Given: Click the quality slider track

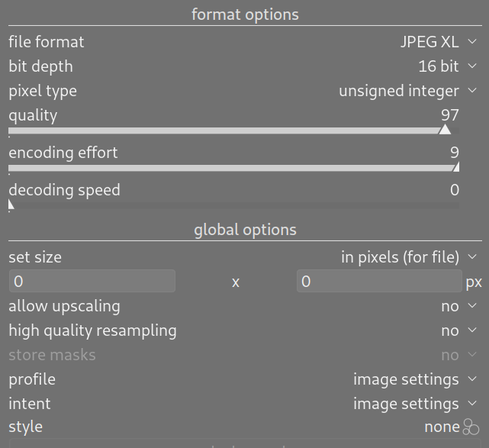Looking at the screenshot, I should [x=229, y=131].
